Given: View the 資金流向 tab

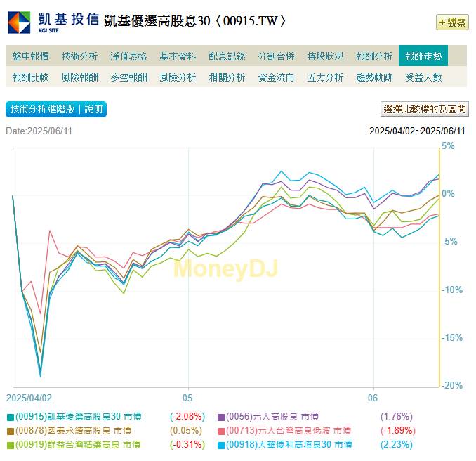Looking at the screenshot, I should (276, 77).
